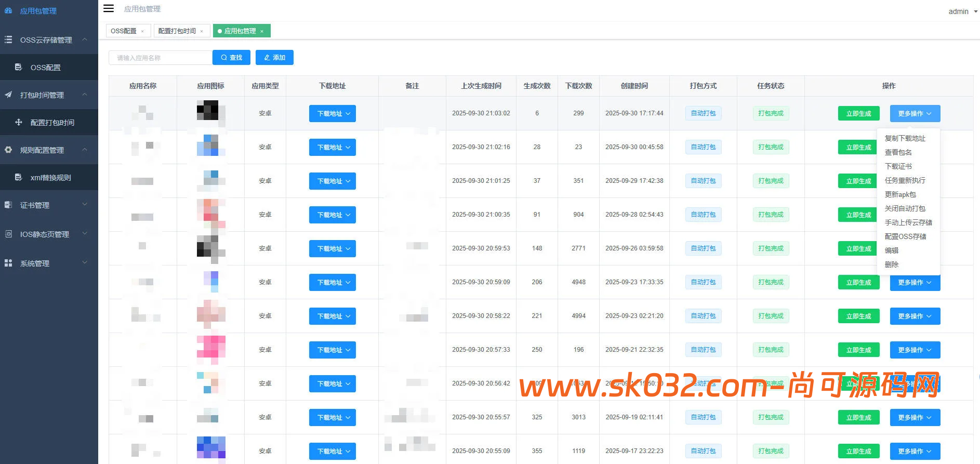Close the 应用包管理 tab
Screen dimensions: 980x464
(x=262, y=31)
